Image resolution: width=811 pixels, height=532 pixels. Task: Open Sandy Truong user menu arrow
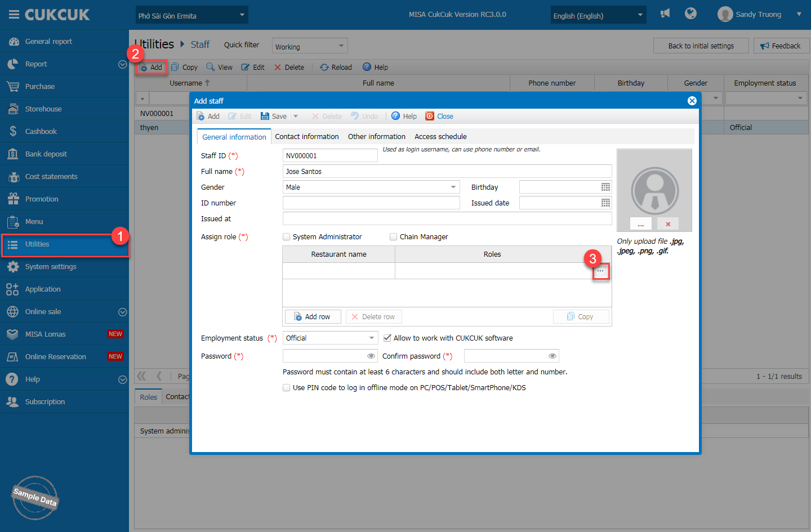(x=799, y=14)
